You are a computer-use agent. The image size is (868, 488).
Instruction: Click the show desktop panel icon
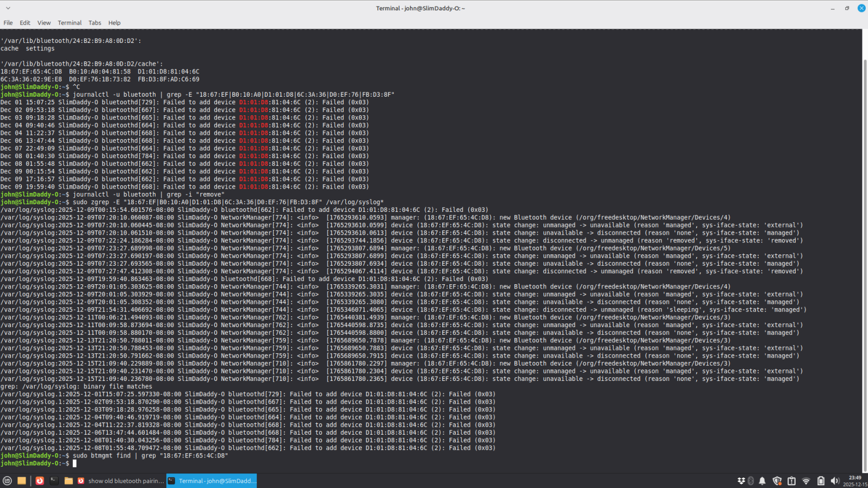[x=22, y=480]
